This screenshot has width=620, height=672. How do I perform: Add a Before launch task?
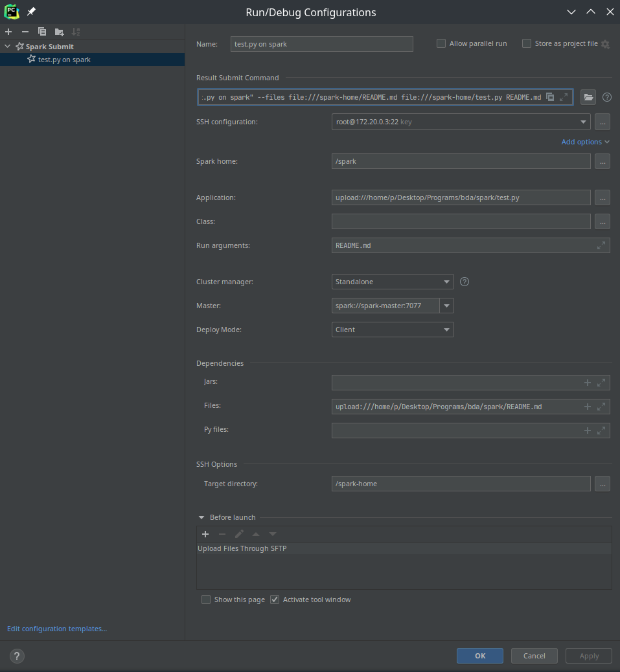(205, 534)
